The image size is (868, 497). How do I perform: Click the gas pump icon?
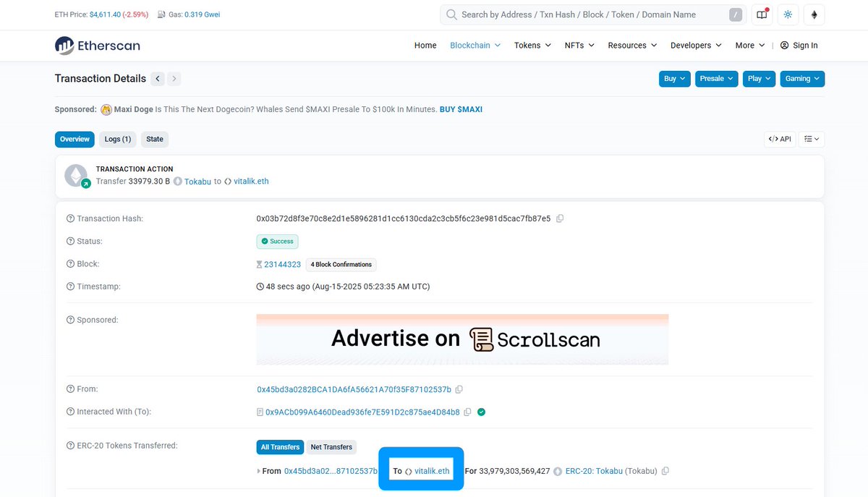point(161,14)
